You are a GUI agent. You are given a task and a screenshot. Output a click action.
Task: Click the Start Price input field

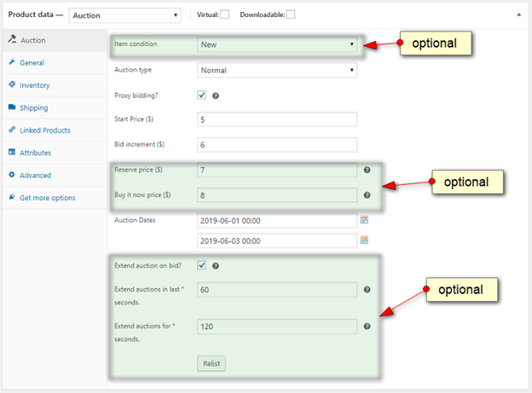coord(276,120)
